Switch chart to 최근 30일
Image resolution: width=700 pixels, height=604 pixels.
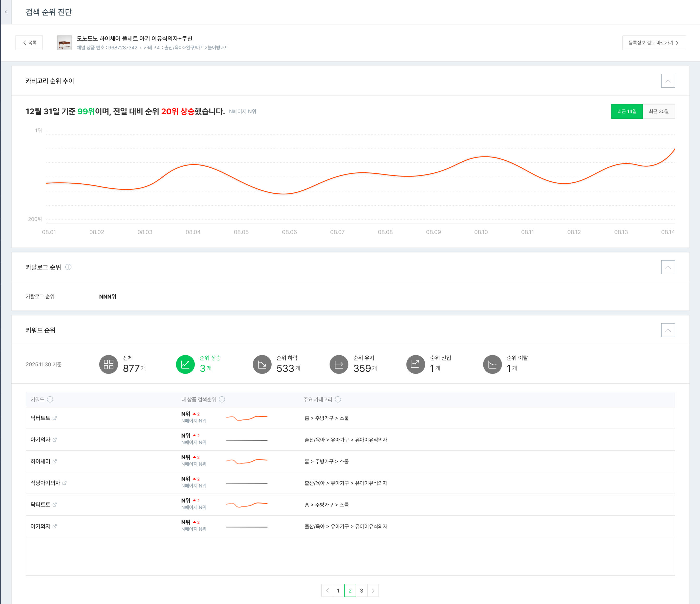(x=658, y=111)
